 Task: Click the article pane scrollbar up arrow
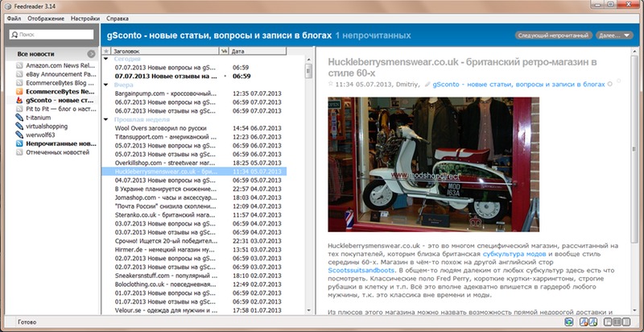click(634, 52)
